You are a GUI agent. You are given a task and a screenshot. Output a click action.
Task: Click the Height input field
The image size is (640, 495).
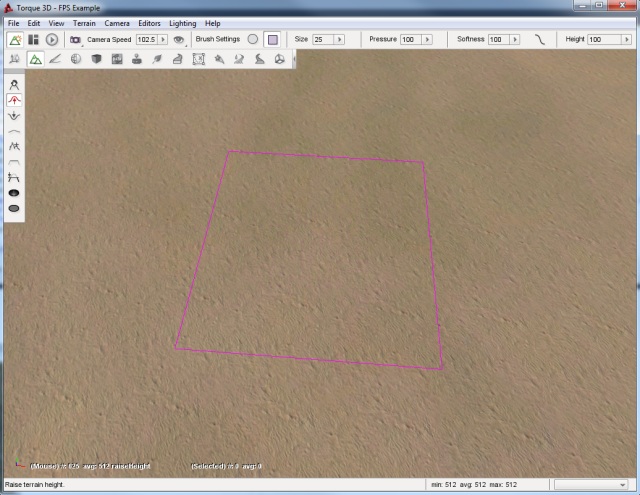pos(602,39)
